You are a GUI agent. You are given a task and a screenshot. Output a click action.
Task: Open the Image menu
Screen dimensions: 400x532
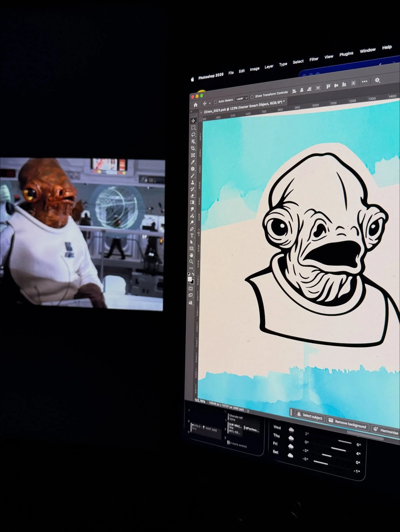click(254, 69)
